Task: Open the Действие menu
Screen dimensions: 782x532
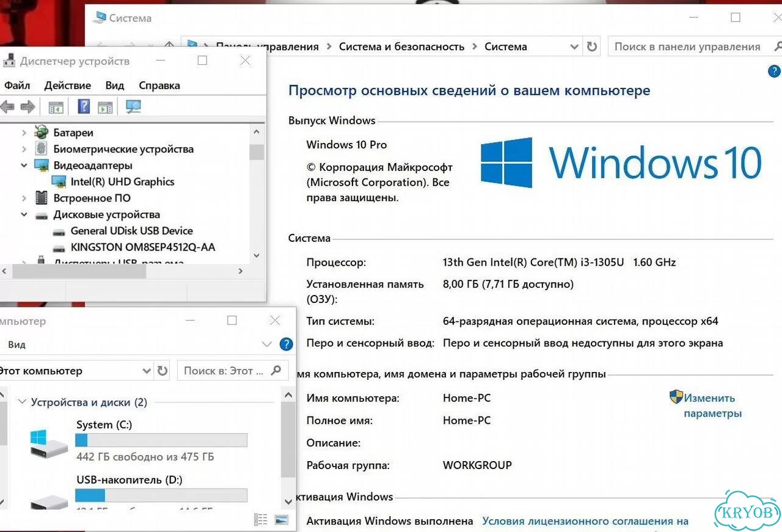Action: point(67,86)
